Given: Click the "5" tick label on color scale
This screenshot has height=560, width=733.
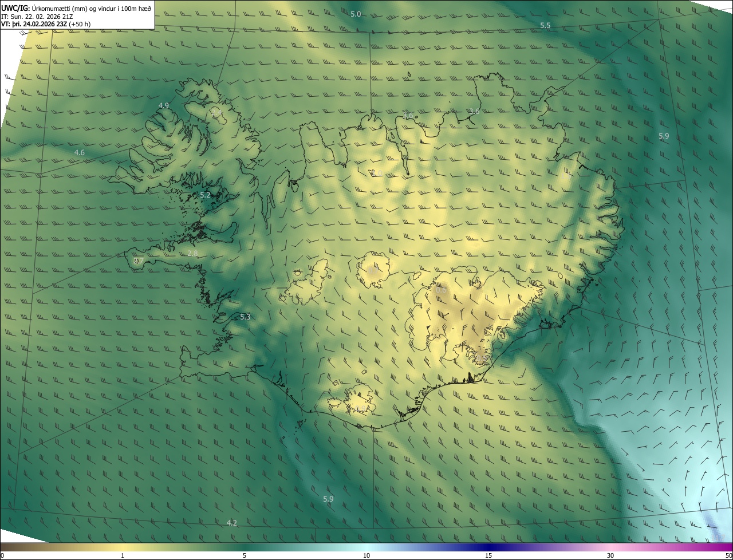Looking at the screenshot, I should click(245, 555).
